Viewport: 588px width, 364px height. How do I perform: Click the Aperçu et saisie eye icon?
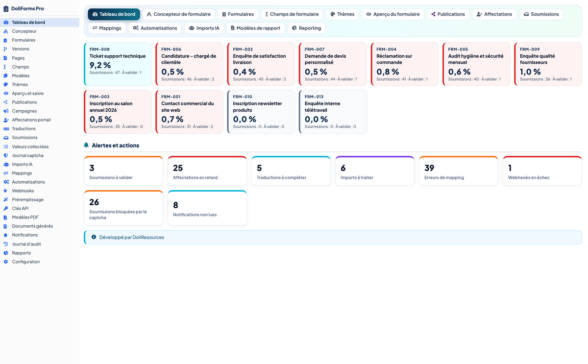(6, 93)
